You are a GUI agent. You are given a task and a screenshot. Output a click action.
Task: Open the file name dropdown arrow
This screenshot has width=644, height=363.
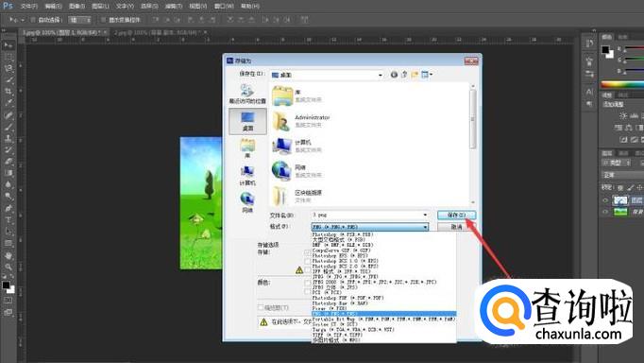[x=425, y=215]
